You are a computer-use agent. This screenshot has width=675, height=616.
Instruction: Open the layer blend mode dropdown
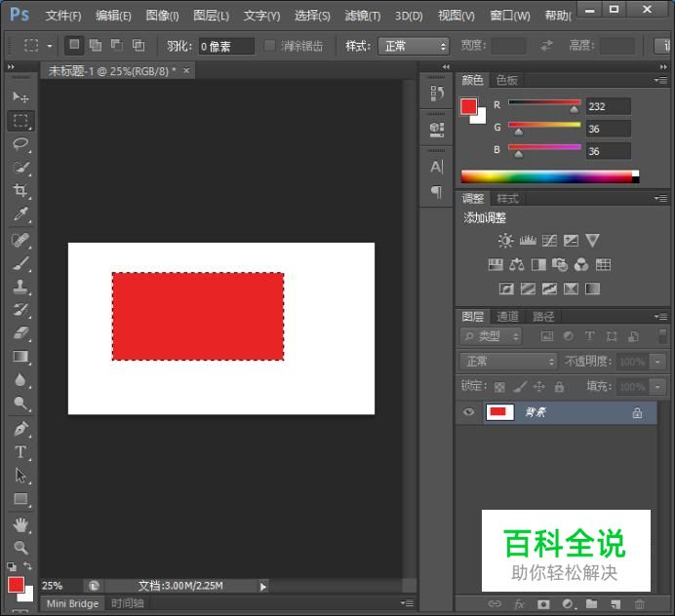pyautogui.click(x=507, y=362)
